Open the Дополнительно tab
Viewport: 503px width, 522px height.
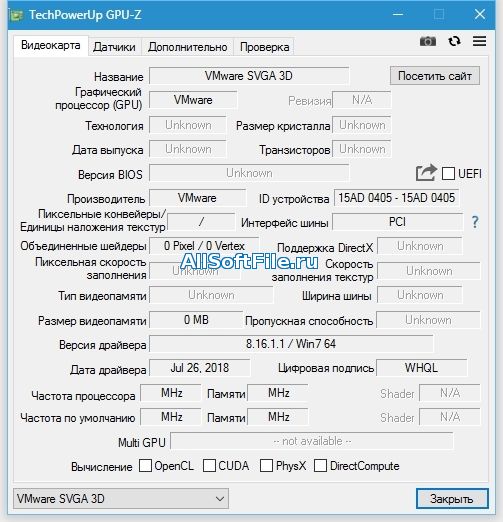click(x=188, y=47)
